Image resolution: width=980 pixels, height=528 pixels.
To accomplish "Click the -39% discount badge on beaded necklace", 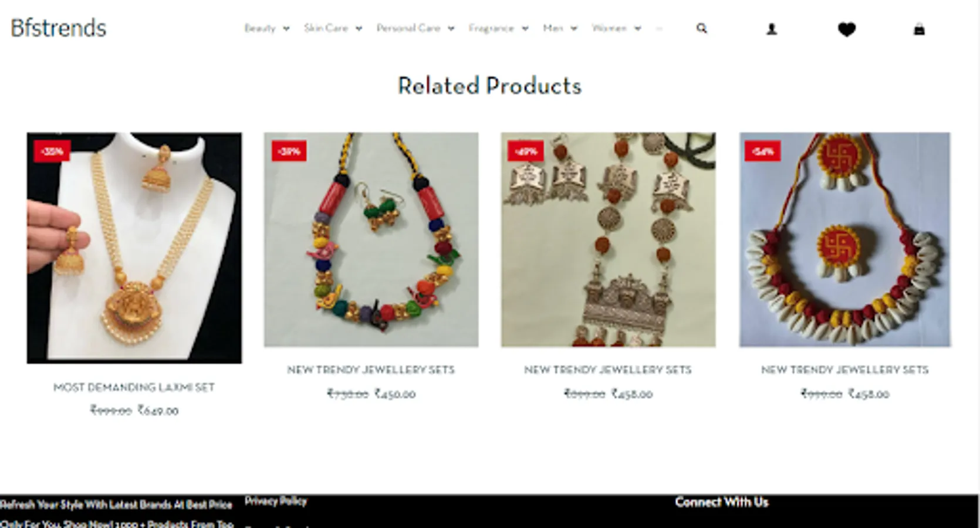I will [x=289, y=151].
